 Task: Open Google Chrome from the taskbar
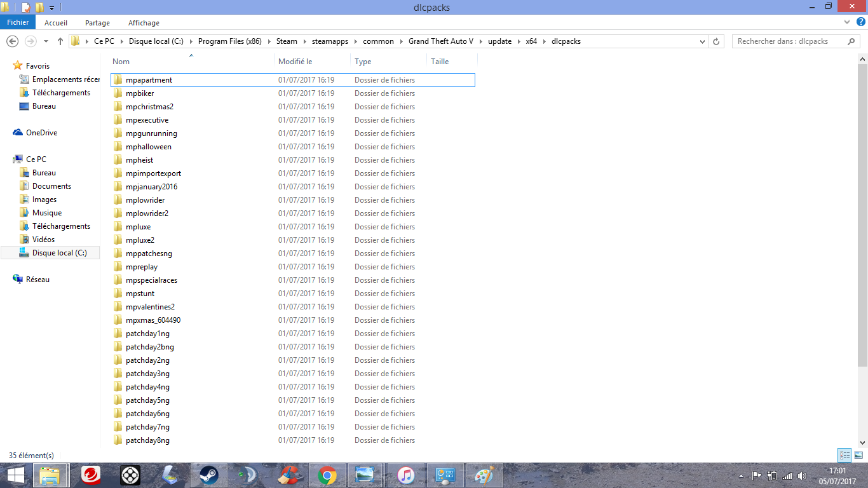coord(327,475)
